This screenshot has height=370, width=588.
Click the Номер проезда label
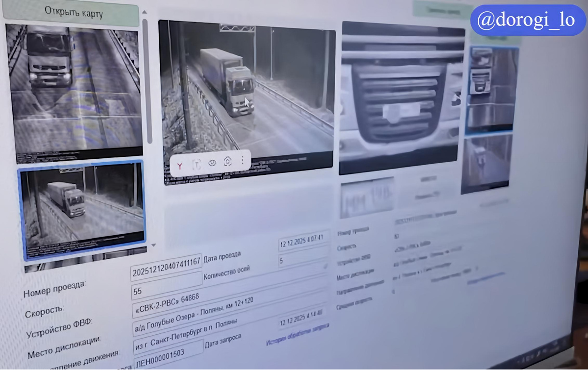click(55, 289)
